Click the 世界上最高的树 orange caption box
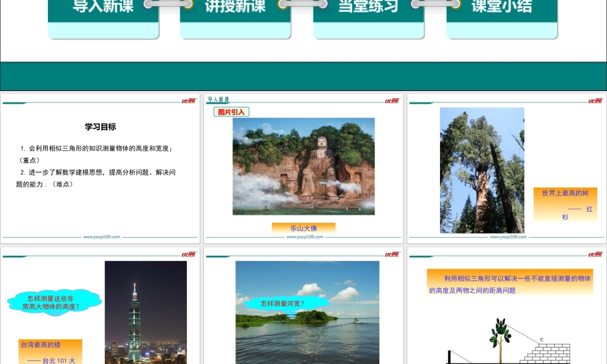This screenshot has height=364, width=607. point(565,204)
